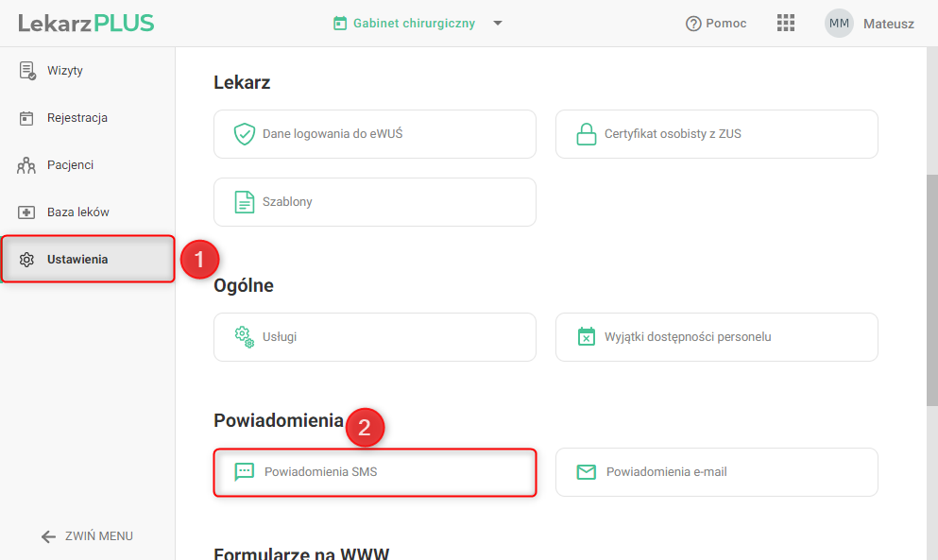Click the Pomoc help question icon
The width and height of the screenshot is (938, 560).
[693, 24]
